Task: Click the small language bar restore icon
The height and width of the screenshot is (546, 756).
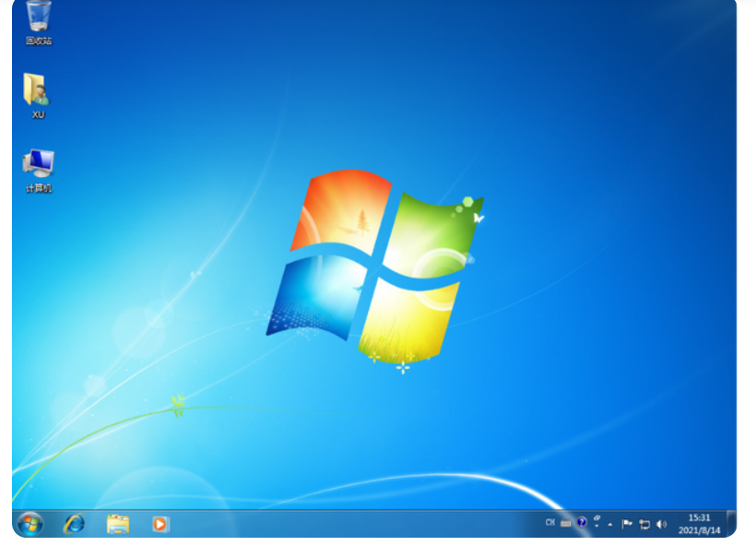Action: tap(597, 518)
